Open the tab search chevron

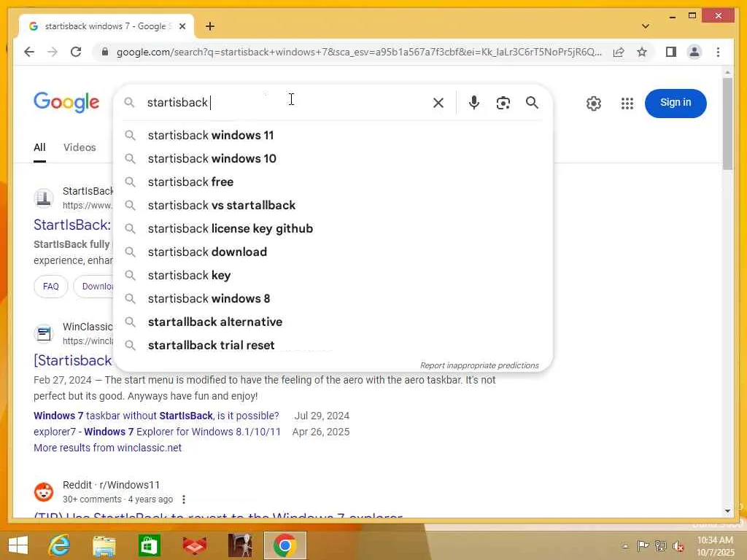(646, 26)
